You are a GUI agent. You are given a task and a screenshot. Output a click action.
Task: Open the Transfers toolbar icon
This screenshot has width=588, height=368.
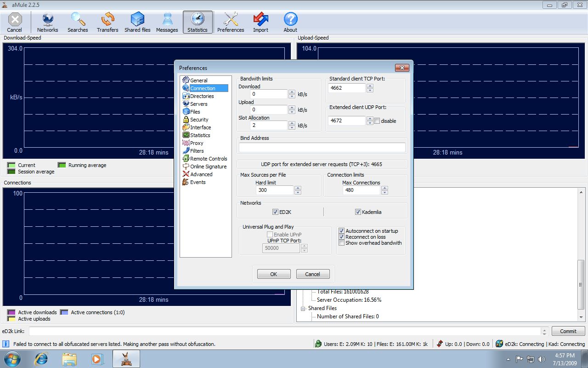pos(107,22)
